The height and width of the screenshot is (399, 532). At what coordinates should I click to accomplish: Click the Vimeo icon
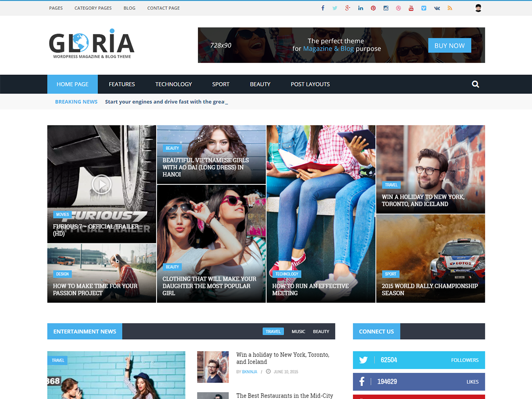(x=424, y=8)
